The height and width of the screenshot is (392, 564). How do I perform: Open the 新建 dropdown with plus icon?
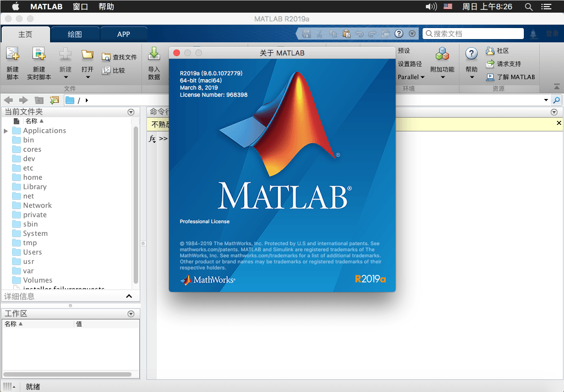click(x=65, y=64)
